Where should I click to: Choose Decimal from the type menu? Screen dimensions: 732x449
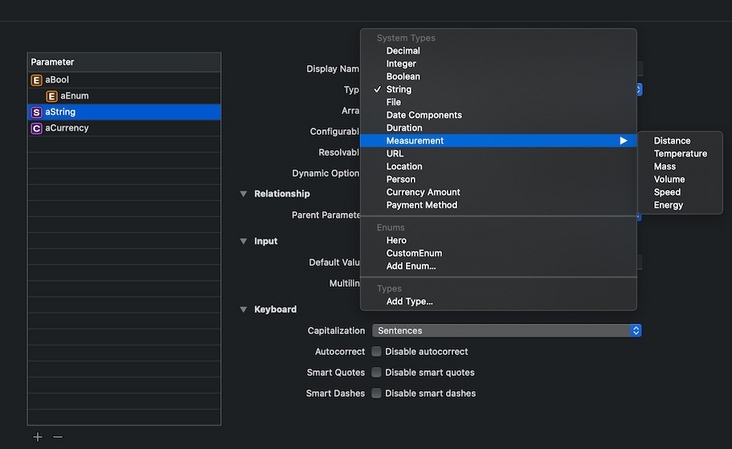[499, 51]
